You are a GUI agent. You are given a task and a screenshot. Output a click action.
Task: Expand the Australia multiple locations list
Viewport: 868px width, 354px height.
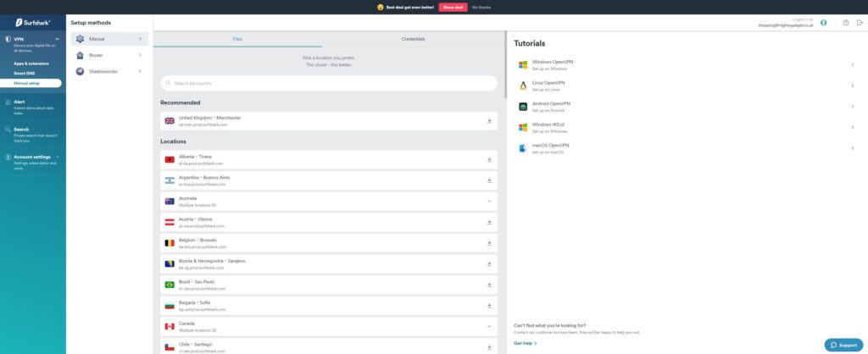489,202
